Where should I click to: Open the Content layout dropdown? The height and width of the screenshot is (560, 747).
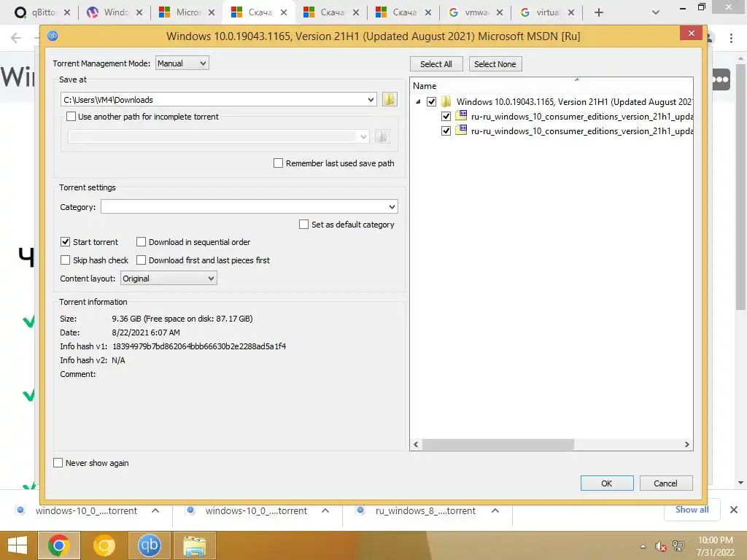click(x=169, y=278)
